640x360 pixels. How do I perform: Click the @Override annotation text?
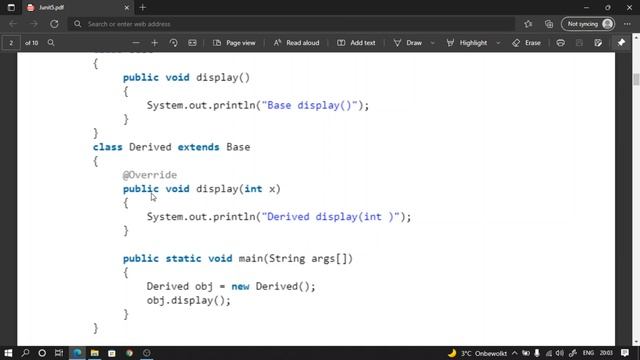pyautogui.click(x=150, y=175)
